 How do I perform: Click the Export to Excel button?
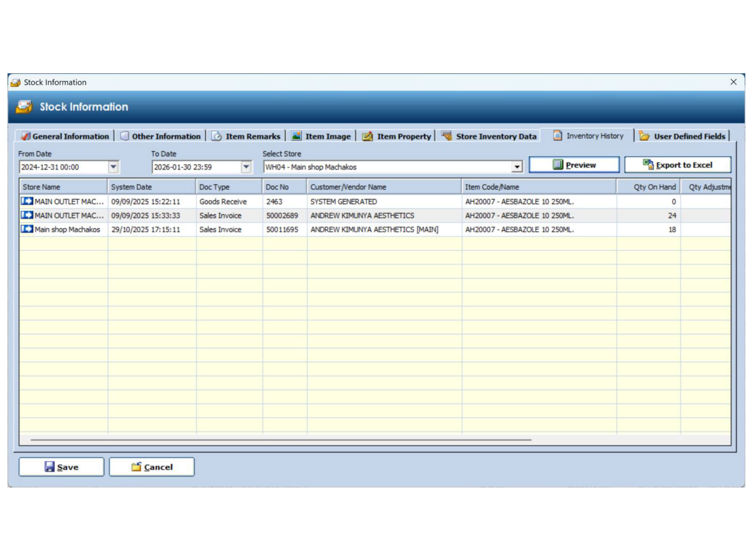pyautogui.click(x=677, y=165)
